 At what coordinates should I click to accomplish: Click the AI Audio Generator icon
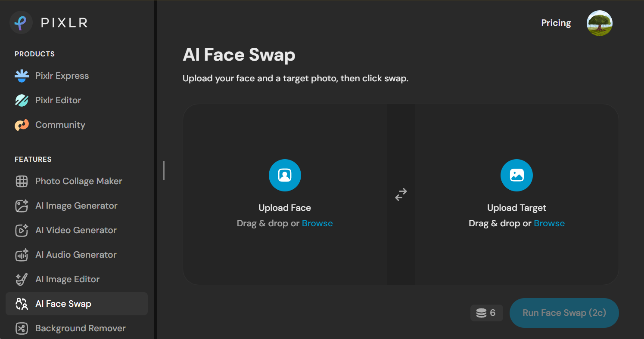[22, 255]
